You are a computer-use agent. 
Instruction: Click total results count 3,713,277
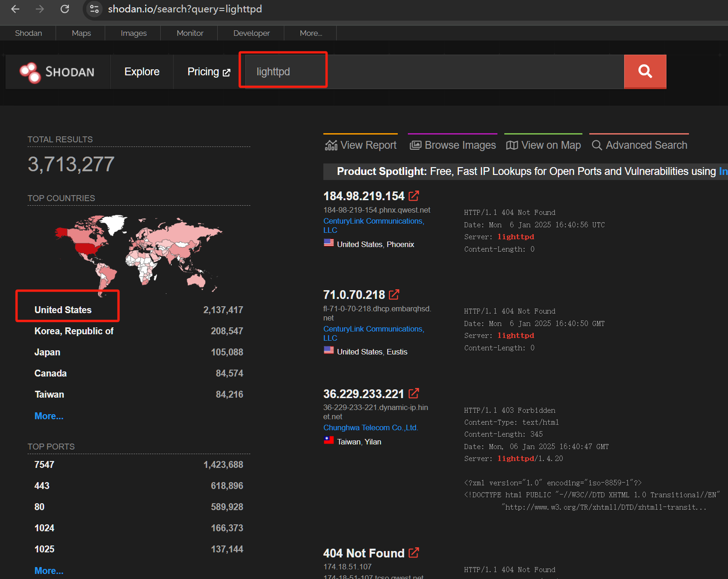coord(71,164)
